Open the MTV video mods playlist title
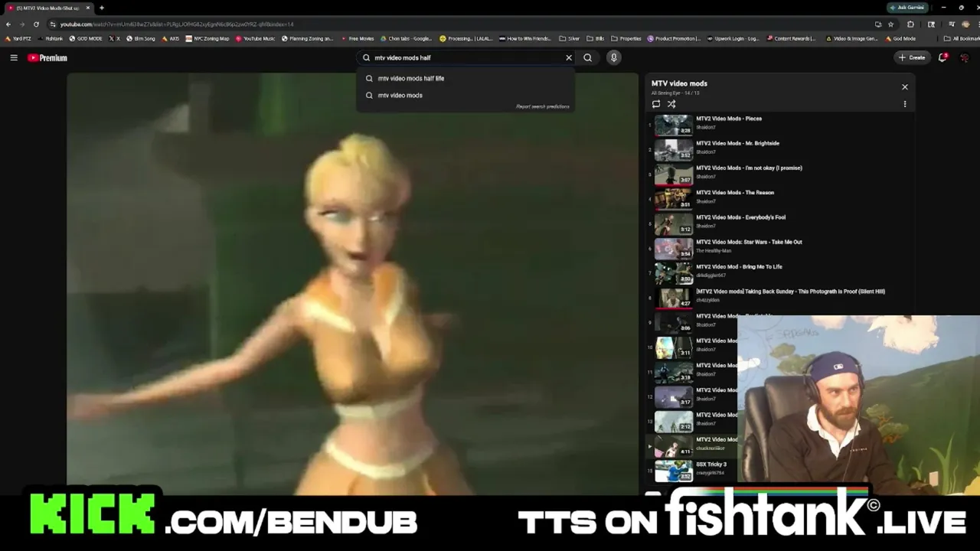 679,83
